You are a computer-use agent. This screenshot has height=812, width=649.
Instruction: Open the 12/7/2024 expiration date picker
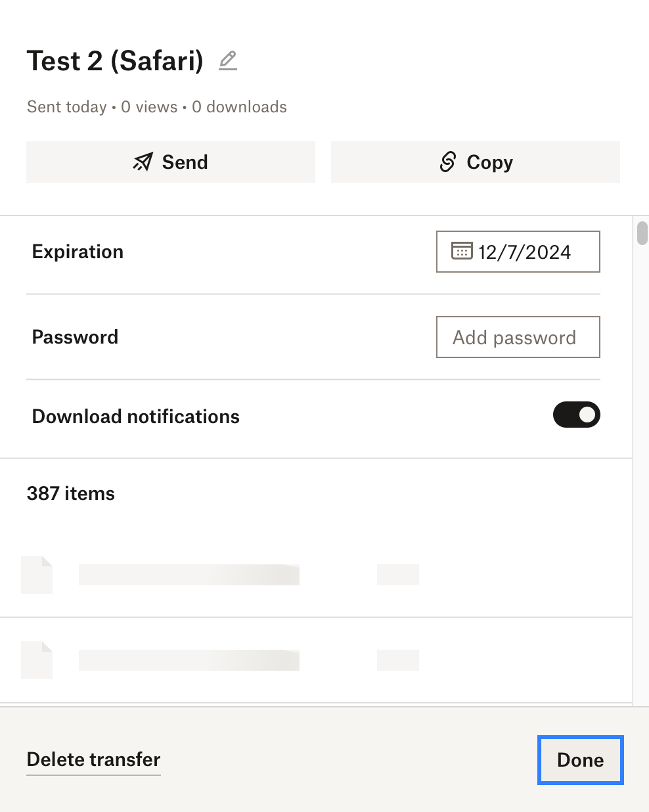pos(524,252)
